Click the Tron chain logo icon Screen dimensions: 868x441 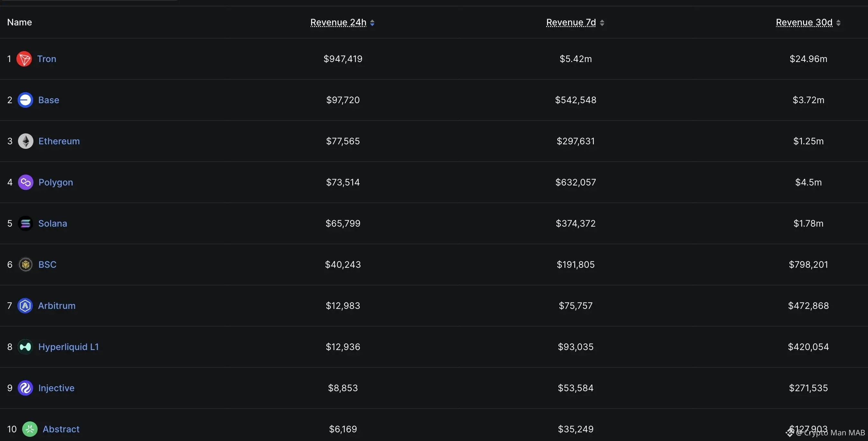point(24,59)
